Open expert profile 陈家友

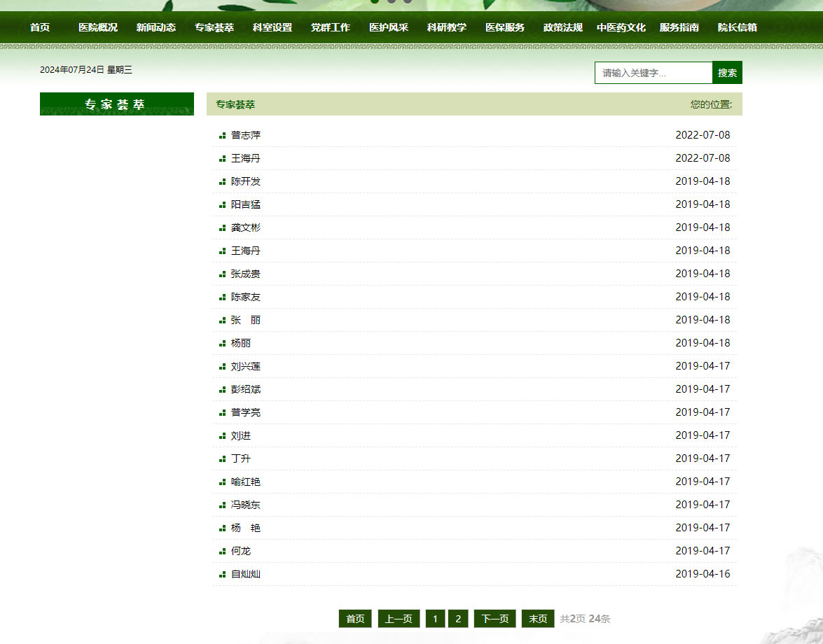[246, 297]
